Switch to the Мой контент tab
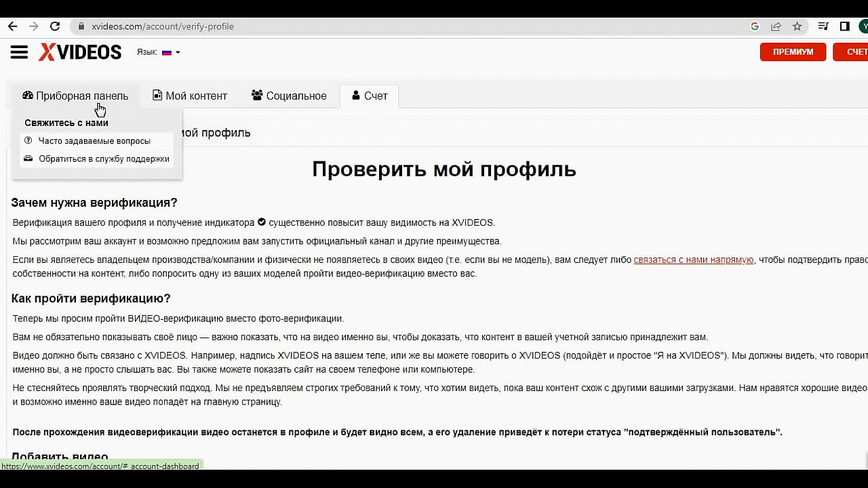868x488 pixels. click(190, 96)
